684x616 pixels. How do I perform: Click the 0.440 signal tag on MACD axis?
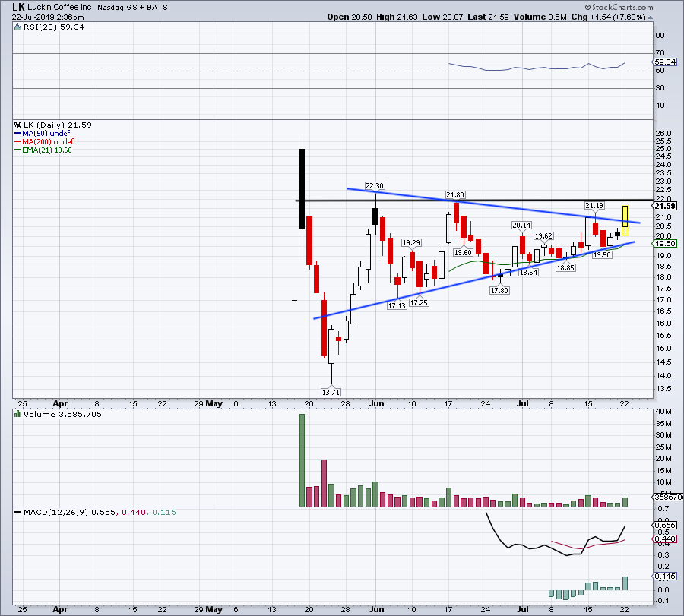point(665,539)
